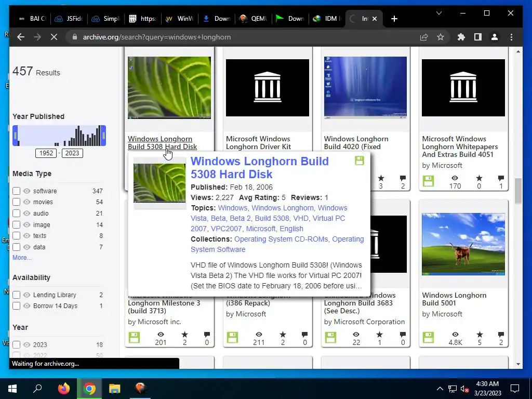The width and height of the screenshot is (532, 399).
Task: Switch to the IDM tab
Action: pyautogui.click(x=327, y=19)
